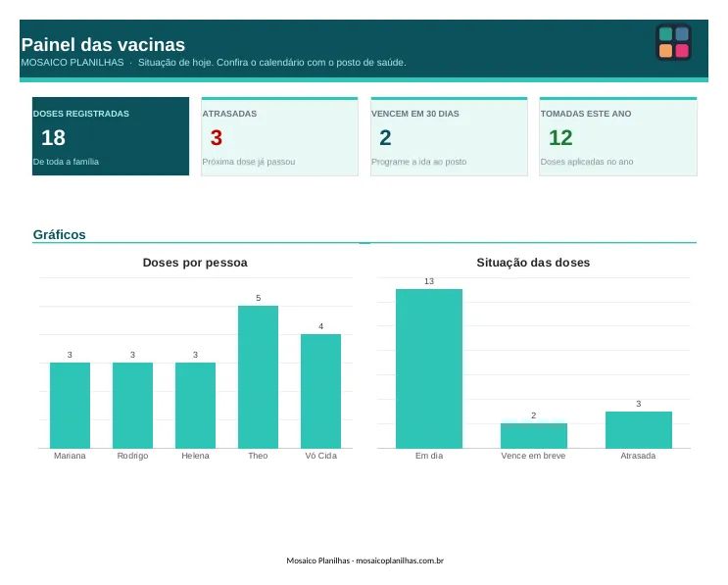This screenshot has height=585, width=728.
Task: Click the value 18 in Doses Registradas
Action: (x=53, y=138)
